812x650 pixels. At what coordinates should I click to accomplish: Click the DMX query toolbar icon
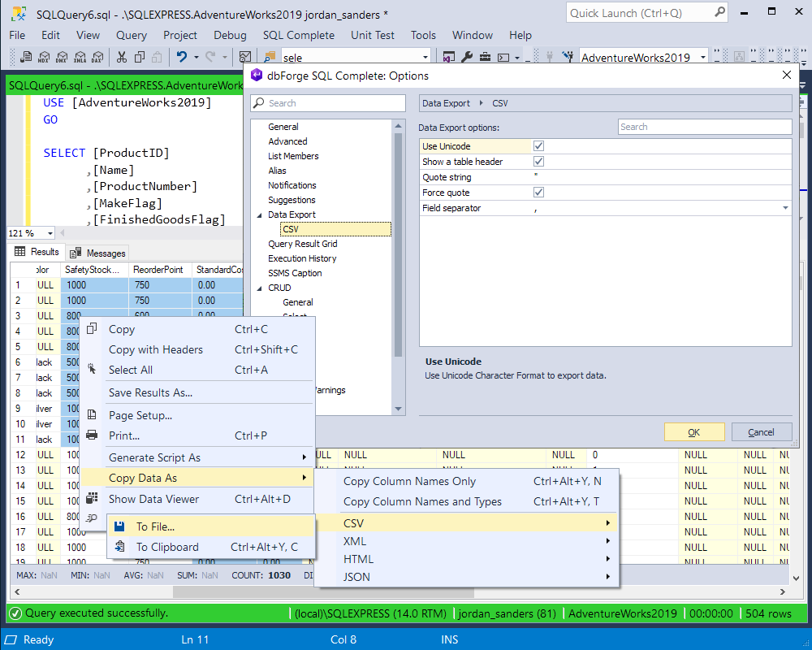62,57
